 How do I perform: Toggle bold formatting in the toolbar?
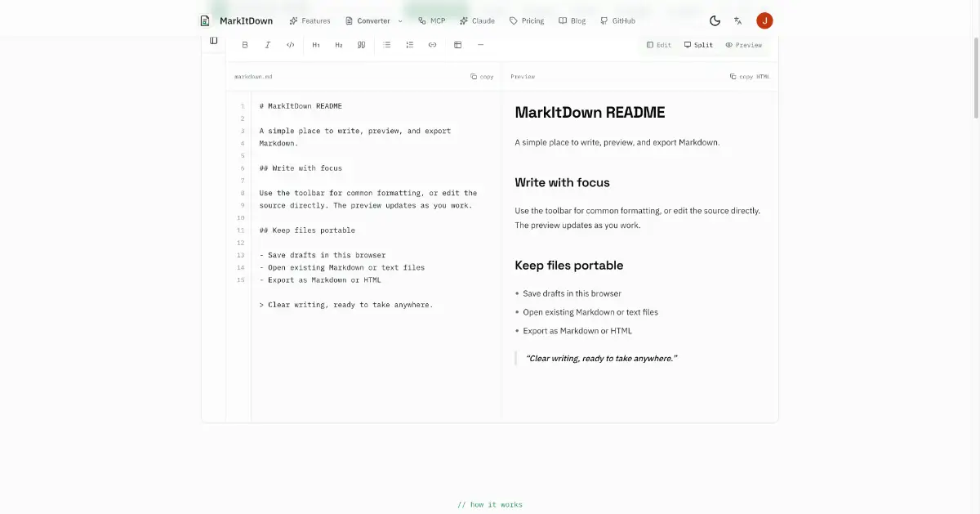coord(245,45)
